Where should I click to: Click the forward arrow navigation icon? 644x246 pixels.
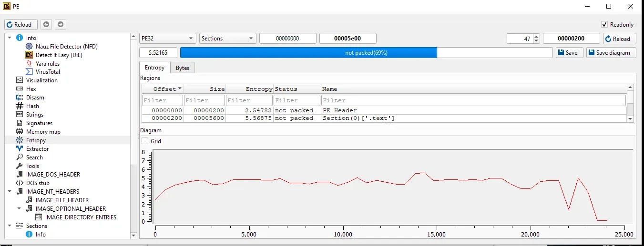coord(61,25)
